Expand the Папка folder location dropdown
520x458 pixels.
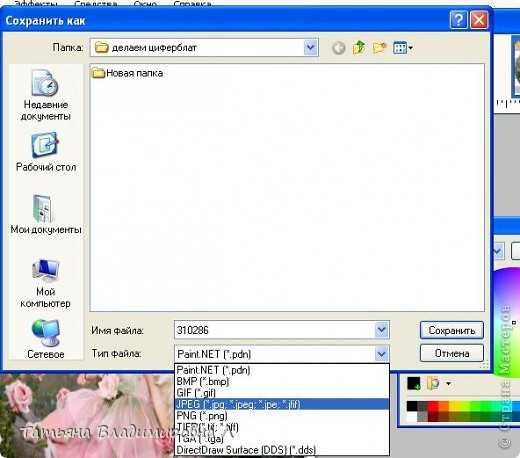[x=310, y=47]
